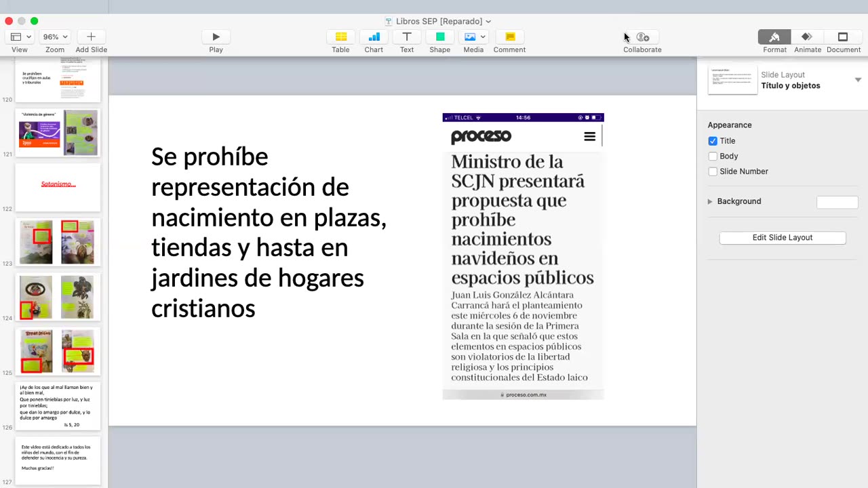Click the 'Título y objetos' layout name

[x=791, y=85]
